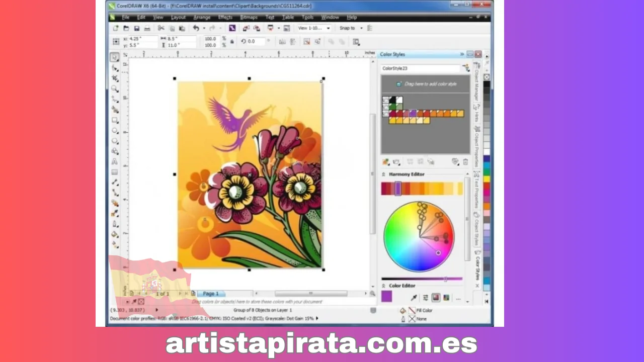Image resolution: width=644 pixels, height=362 pixels.
Task: Select the Basic Shapes tool
Action: [115, 151]
